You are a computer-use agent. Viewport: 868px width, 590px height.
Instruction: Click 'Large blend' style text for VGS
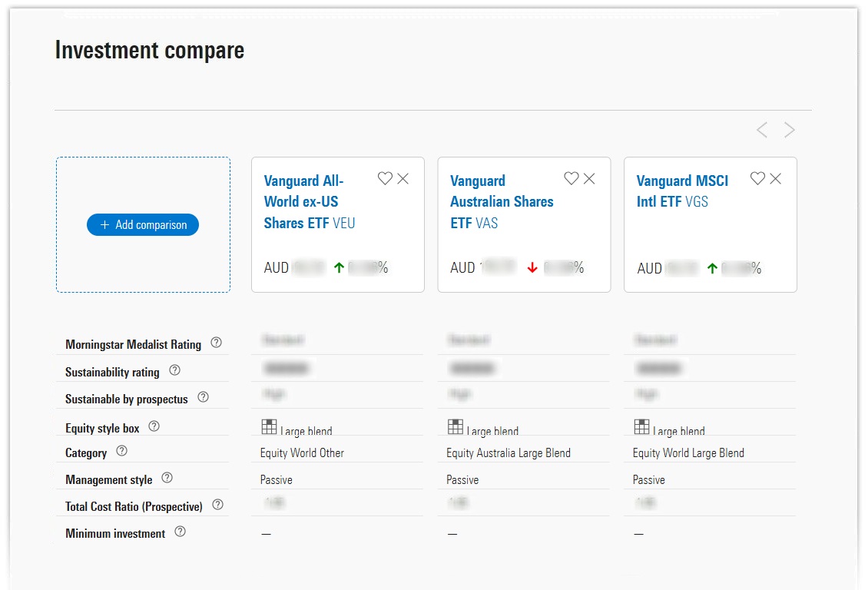coord(679,431)
